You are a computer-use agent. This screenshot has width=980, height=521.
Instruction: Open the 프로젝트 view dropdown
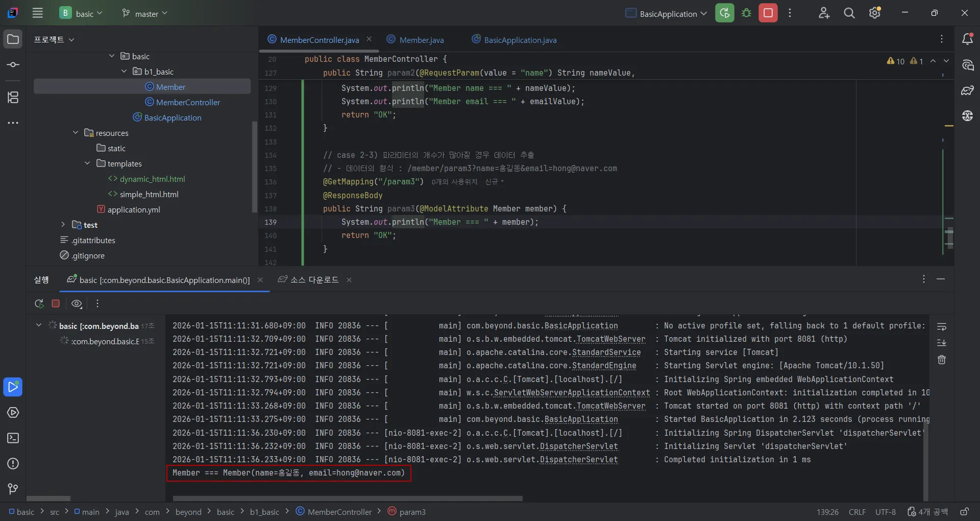[54, 39]
